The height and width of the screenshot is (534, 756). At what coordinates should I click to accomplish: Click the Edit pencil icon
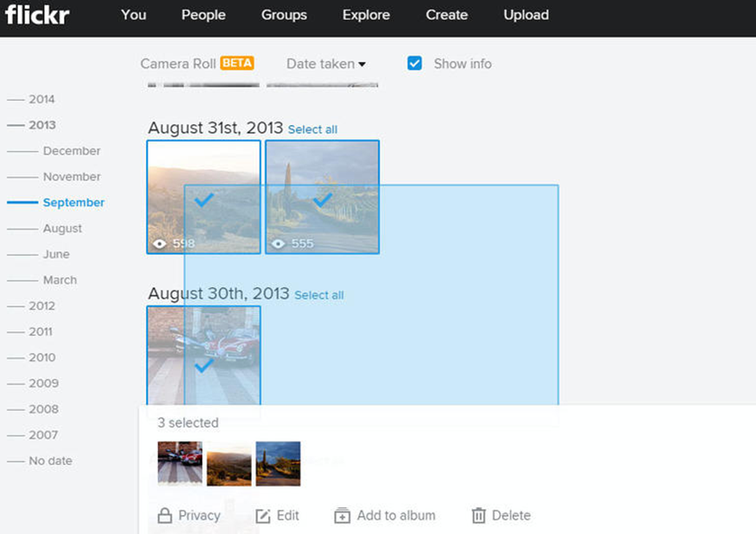(x=262, y=516)
